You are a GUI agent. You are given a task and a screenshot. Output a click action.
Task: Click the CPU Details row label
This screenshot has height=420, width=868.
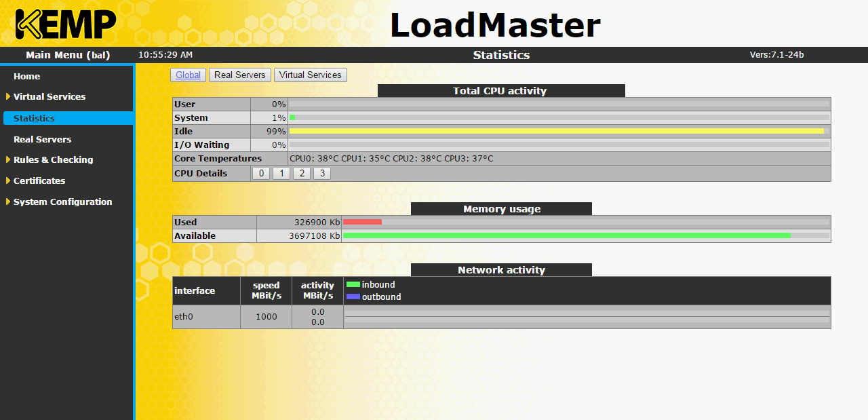201,173
